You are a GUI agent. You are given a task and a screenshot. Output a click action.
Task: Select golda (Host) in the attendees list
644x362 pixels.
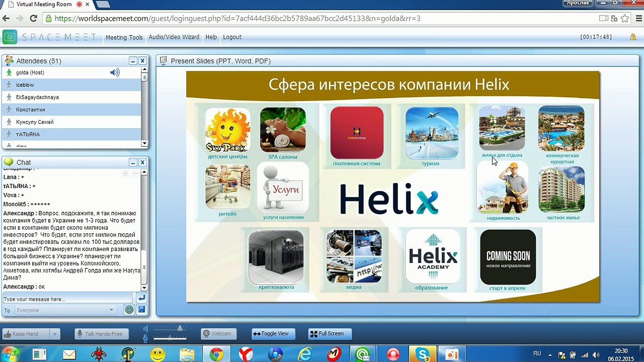point(71,72)
